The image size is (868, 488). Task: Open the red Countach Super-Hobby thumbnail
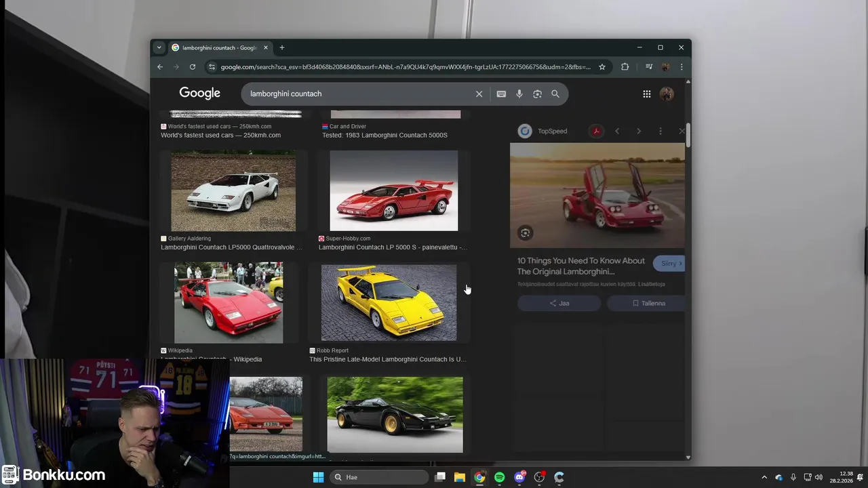click(394, 191)
